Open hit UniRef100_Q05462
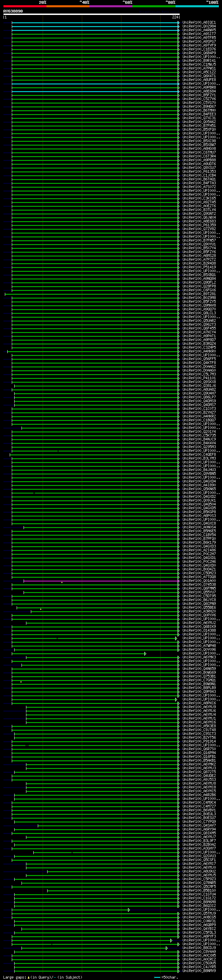This screenshot has height=980, width=222. point(199,122)
